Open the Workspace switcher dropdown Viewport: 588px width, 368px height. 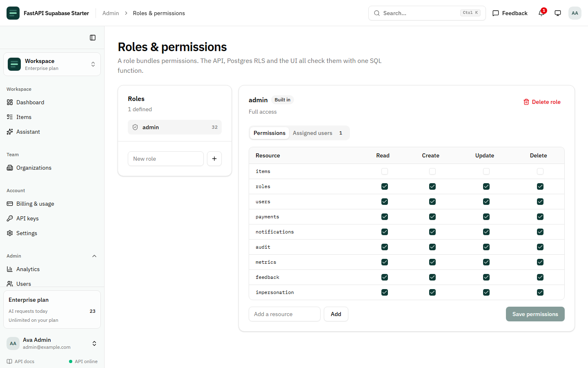pos(52,64)
